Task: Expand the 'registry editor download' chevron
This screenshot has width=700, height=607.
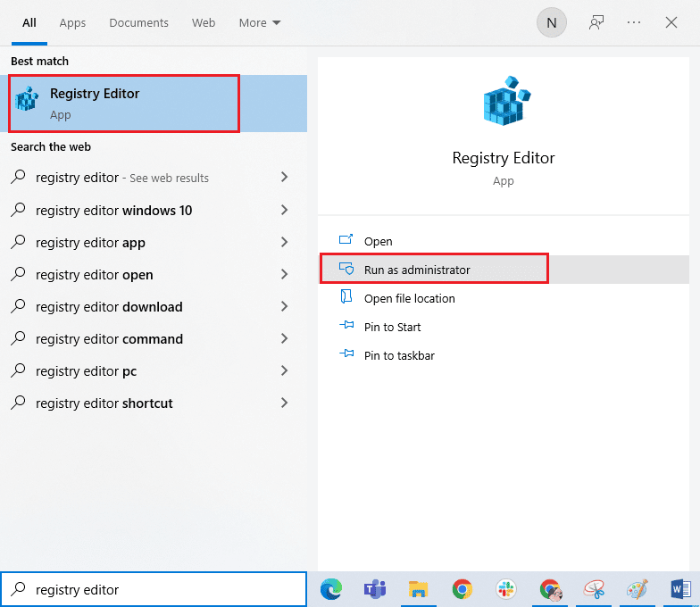Action: 284,306
